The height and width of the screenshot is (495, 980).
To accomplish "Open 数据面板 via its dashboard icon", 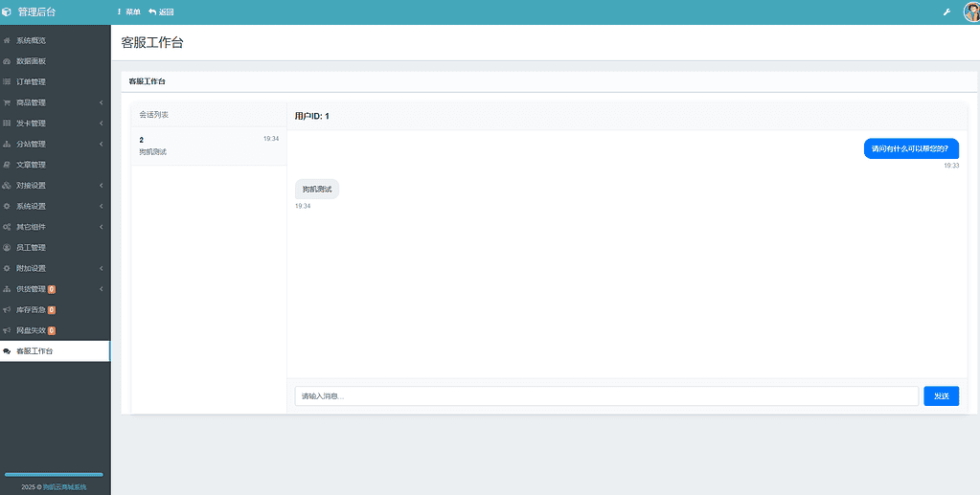I will pyautogui.click(x=7, y=61).
